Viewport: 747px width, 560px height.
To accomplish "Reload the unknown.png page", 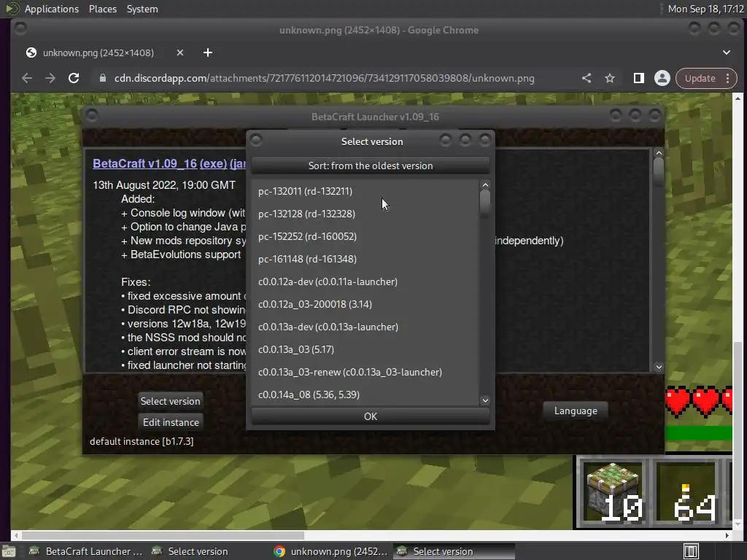I will [74, 78].
